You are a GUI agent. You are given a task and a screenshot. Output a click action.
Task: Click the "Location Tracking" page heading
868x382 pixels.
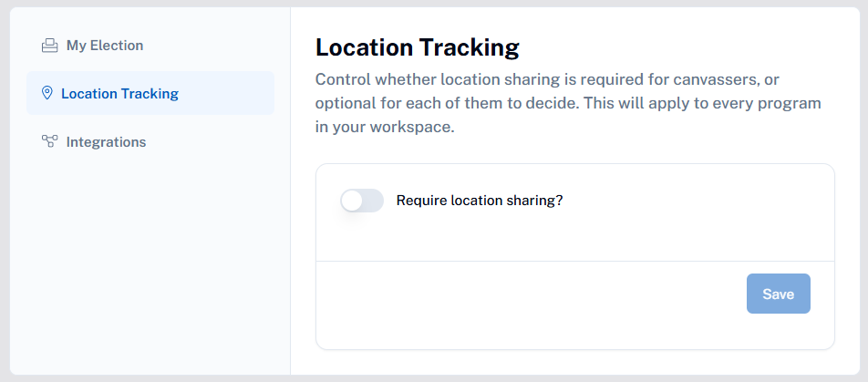pyautogui.click(x=418, y=47)
